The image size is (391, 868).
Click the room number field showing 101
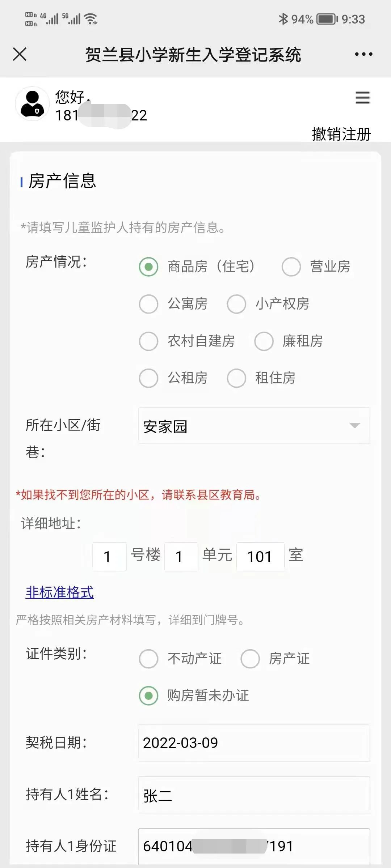260,556
